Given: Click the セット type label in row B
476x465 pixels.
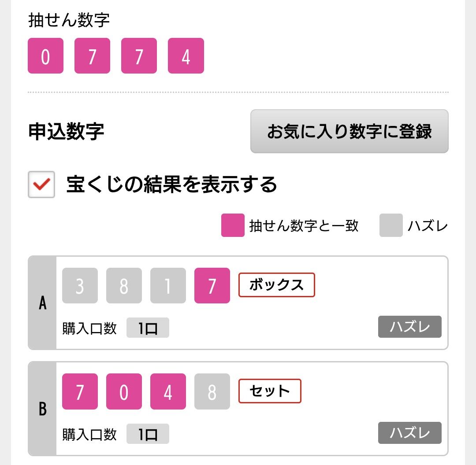Looking at the screenshot, I should point(270,391).
